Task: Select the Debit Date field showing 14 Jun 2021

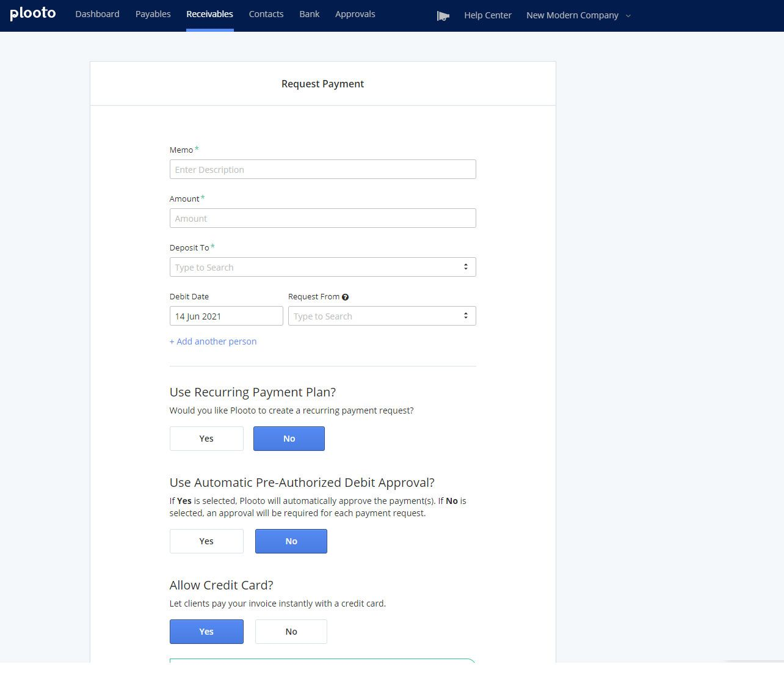Action: (x=226, y=316)
